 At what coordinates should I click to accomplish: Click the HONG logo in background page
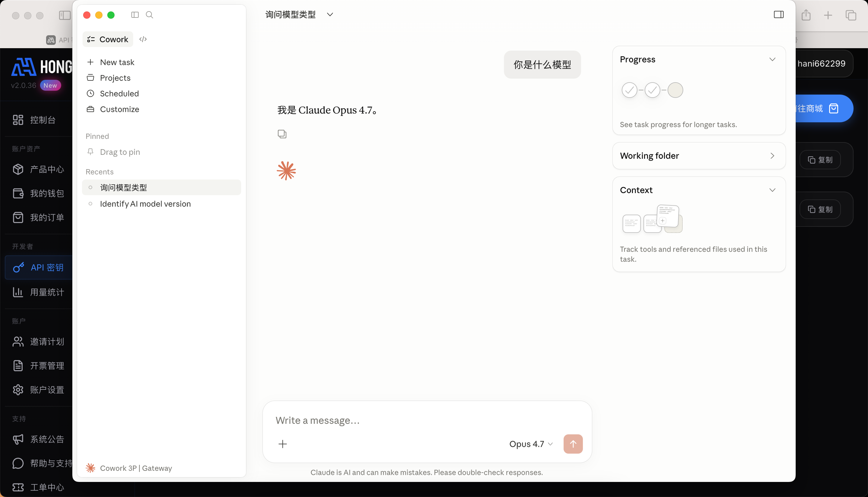pos(42,67)
